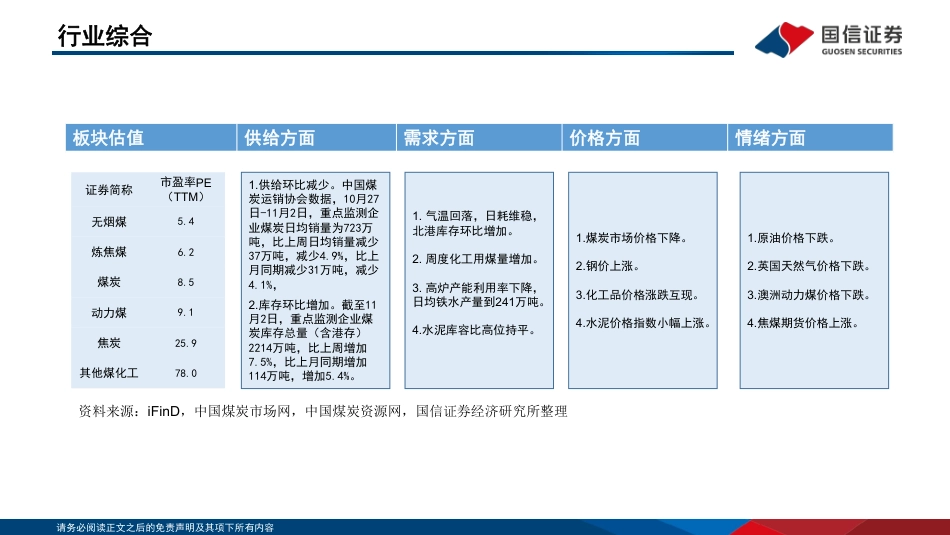Click the paragraph starting 2.库存环比增加
The width and height of the screenshot is (950, 535).
coord(313,340)
